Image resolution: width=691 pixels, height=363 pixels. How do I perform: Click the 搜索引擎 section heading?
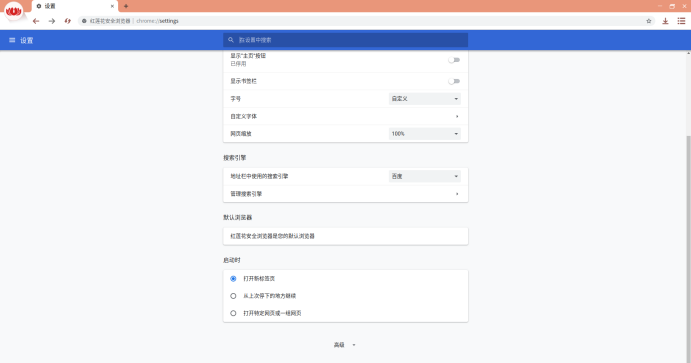(234, 158)
